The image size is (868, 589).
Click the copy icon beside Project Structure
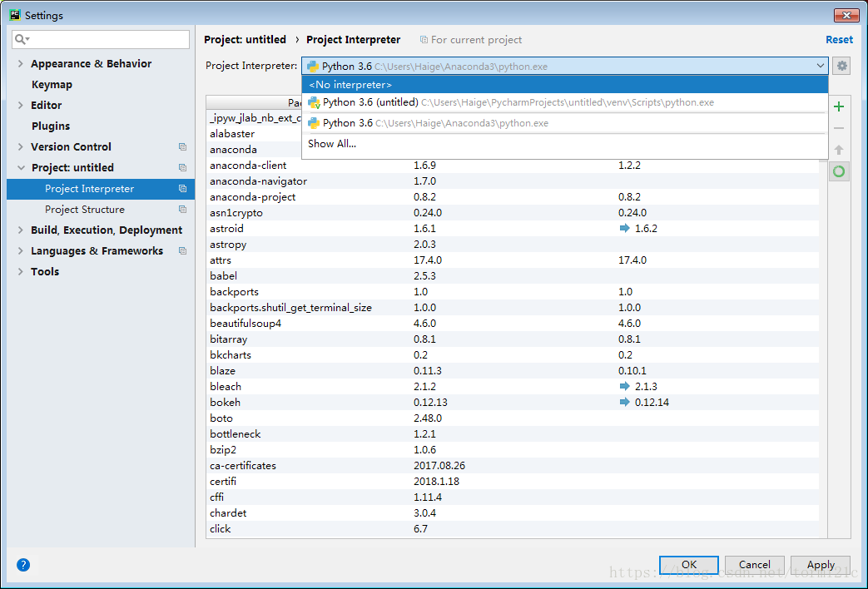tap(182, 210)
